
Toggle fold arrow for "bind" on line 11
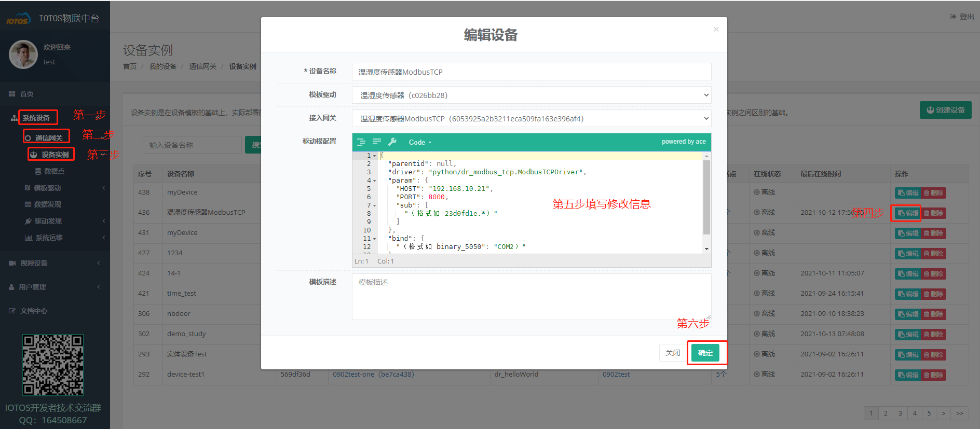point(375,239)
